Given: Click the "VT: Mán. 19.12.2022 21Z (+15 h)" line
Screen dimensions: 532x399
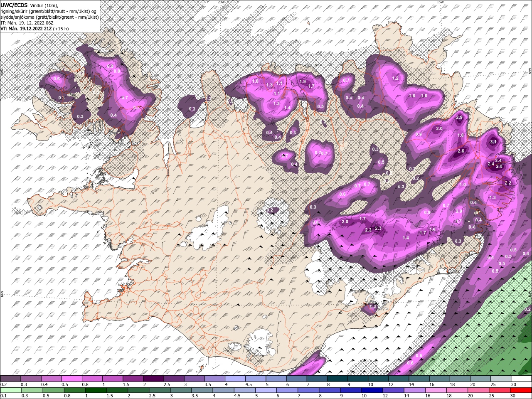Looking at the screenshot, I should tap(34, 29).
